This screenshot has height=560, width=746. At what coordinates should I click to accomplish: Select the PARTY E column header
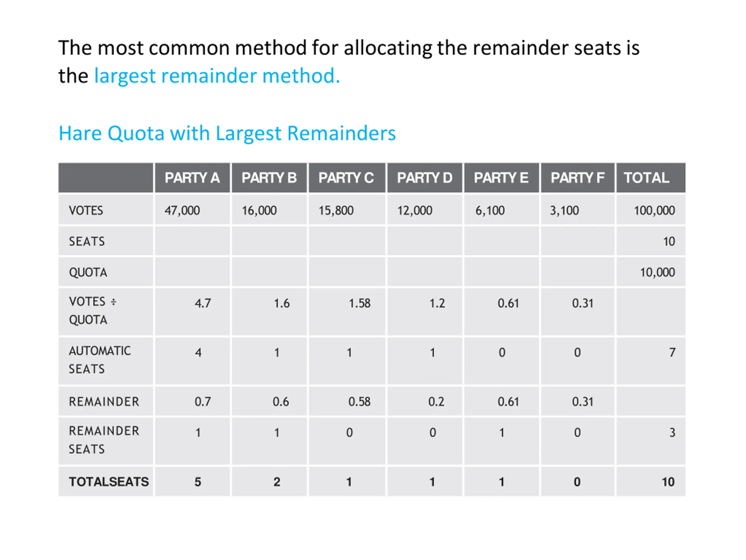(501, 178)
